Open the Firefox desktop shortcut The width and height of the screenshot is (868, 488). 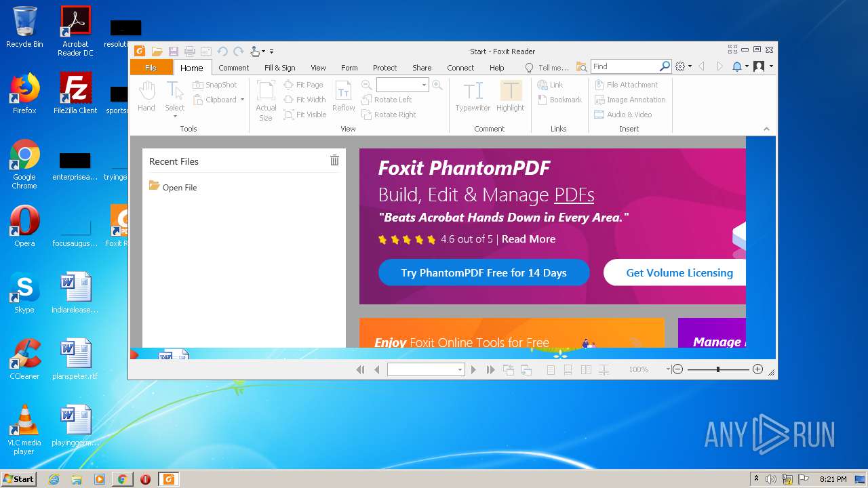(x=24, y=94)
